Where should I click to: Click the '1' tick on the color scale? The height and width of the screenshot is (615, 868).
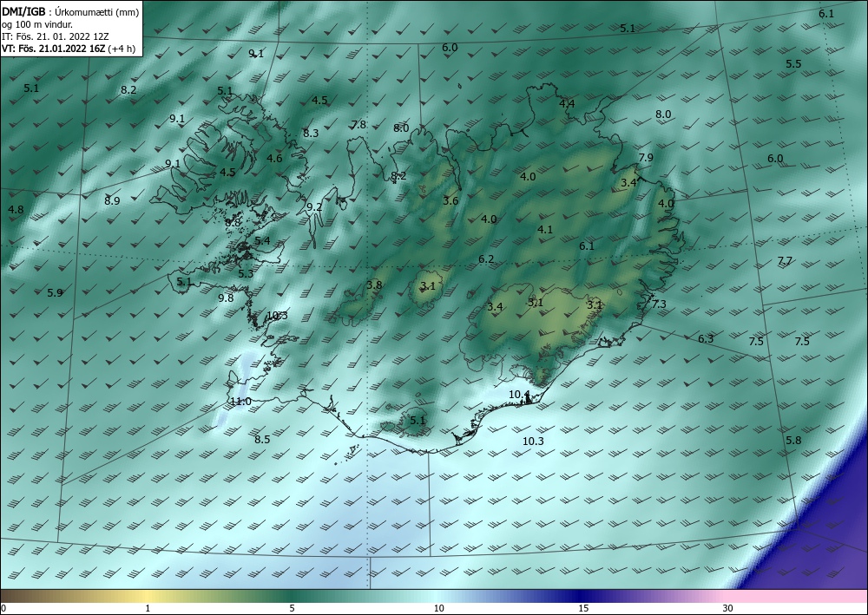pyautogui.click(x=148, y=609)
